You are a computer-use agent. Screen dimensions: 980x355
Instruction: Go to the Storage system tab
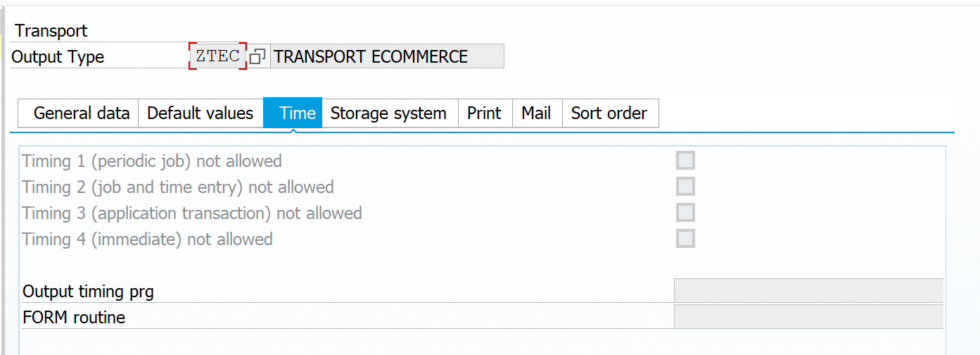pos(388,113)
